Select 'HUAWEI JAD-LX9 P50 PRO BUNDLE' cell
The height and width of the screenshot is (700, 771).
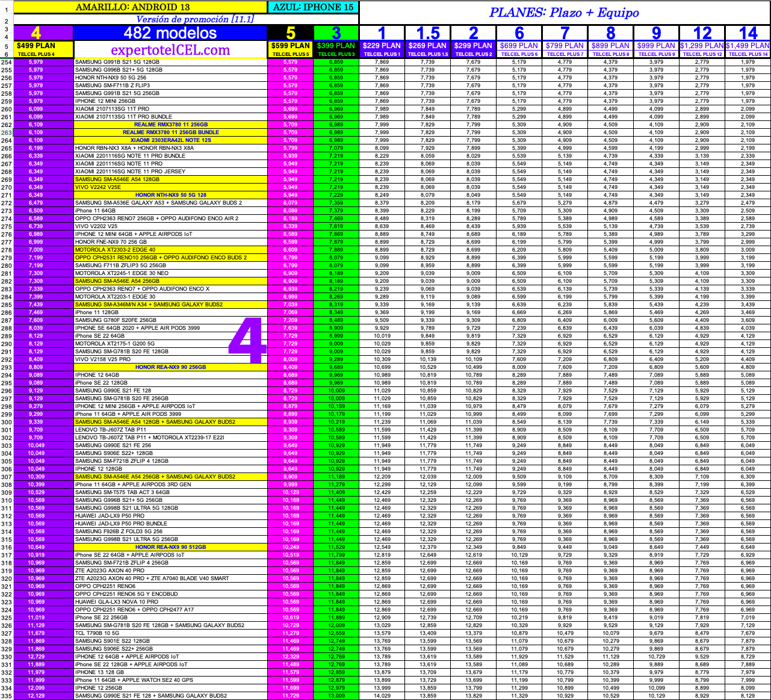pos(170,524)
